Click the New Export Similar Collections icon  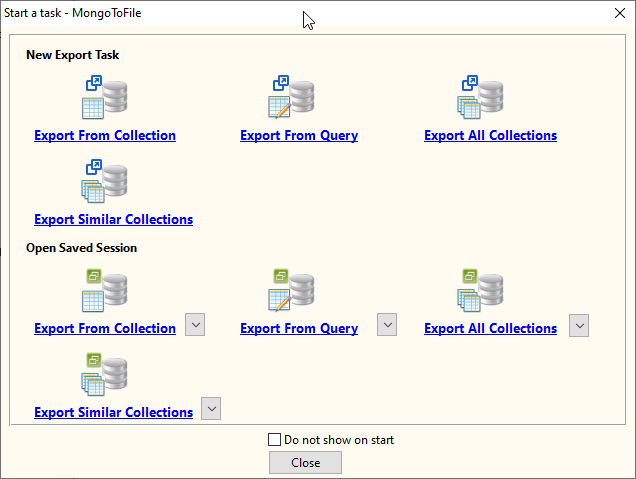click(x=105, y=182)
